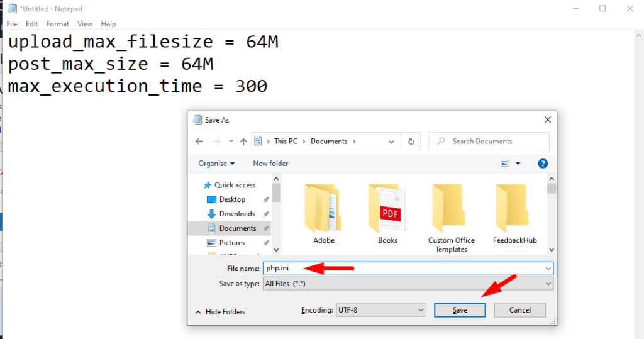
Task: Select Desktop in navigation pane
Action: 232,199
